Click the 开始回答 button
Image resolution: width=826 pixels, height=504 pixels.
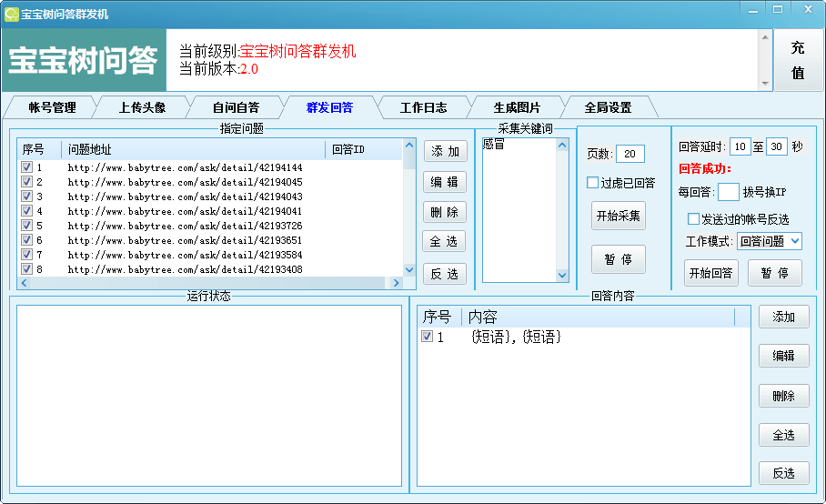pos(711,273)
